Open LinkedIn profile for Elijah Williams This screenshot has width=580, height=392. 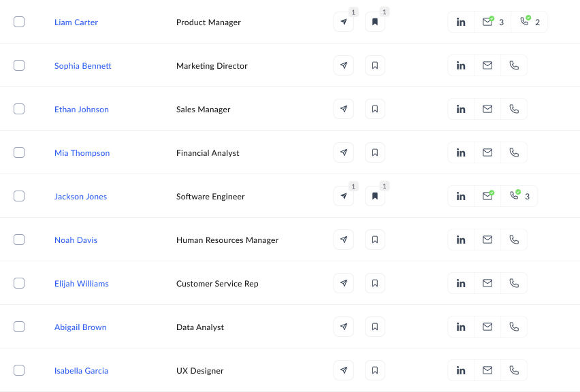[x=461, y=283]
